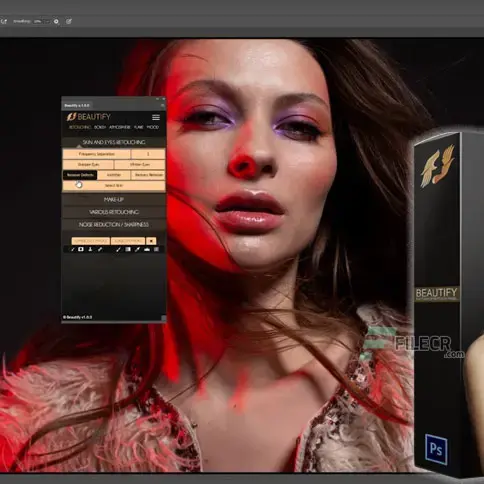The height and width of the screenshot is (484, 484).
Task: Click the first wide button below Noise Reduction
Action: (91, 241)
